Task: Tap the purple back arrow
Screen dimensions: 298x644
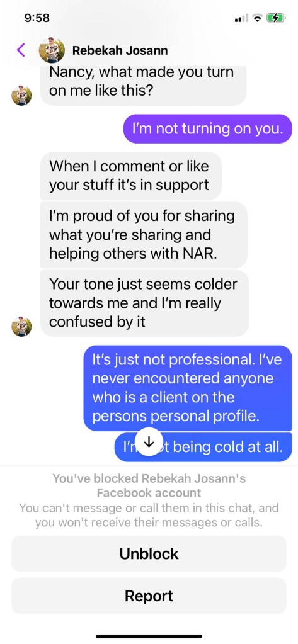Action: (21, 50)
